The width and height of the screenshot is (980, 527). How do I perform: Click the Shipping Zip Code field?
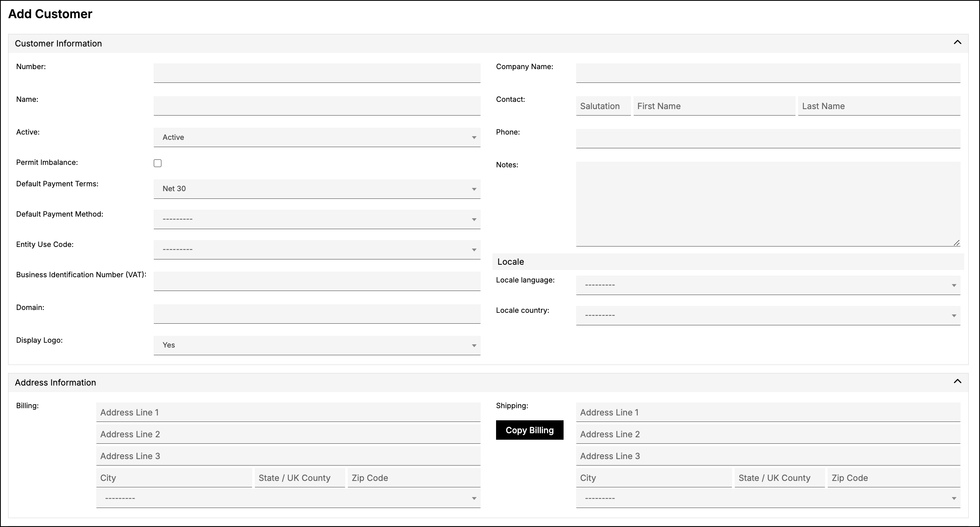click(x=894, y=478)
